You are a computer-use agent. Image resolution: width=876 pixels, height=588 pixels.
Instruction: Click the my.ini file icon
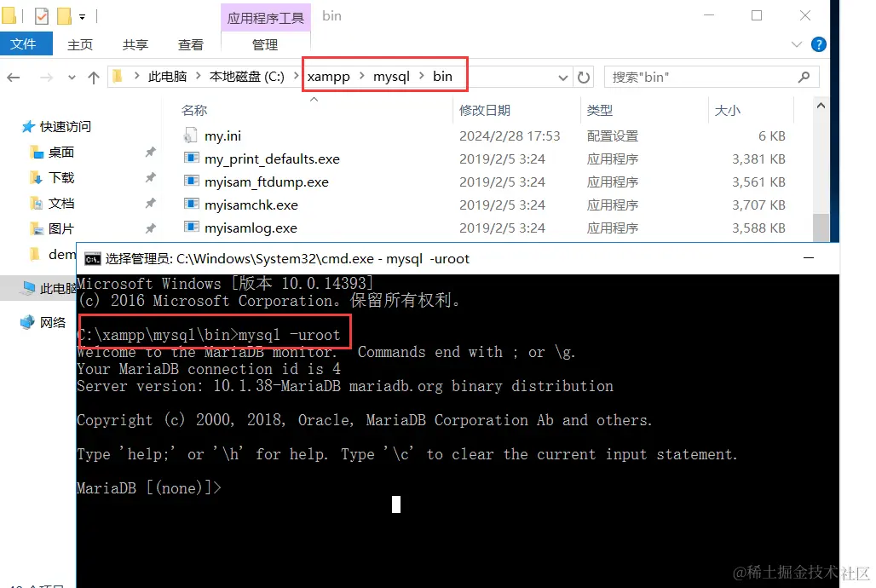(191, 135)
